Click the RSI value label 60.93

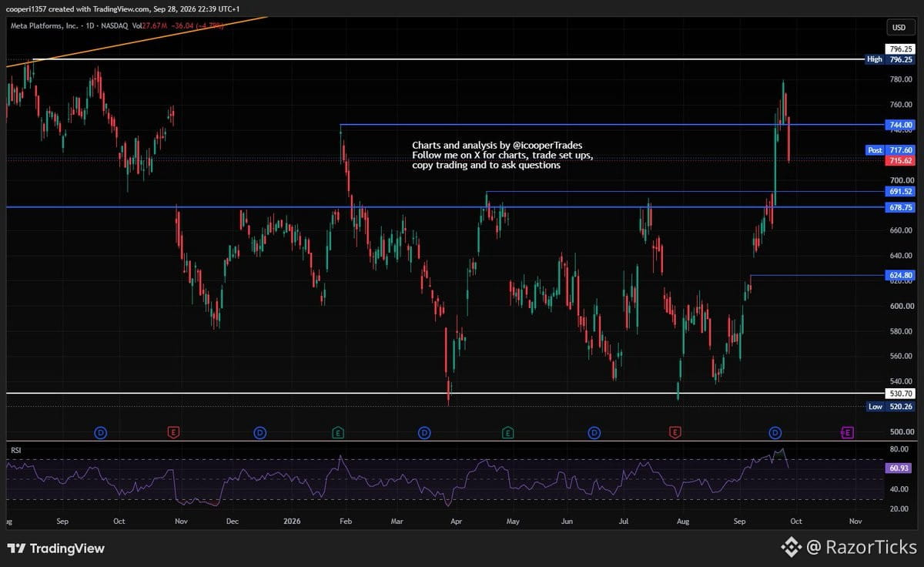[x=899, y=468]
